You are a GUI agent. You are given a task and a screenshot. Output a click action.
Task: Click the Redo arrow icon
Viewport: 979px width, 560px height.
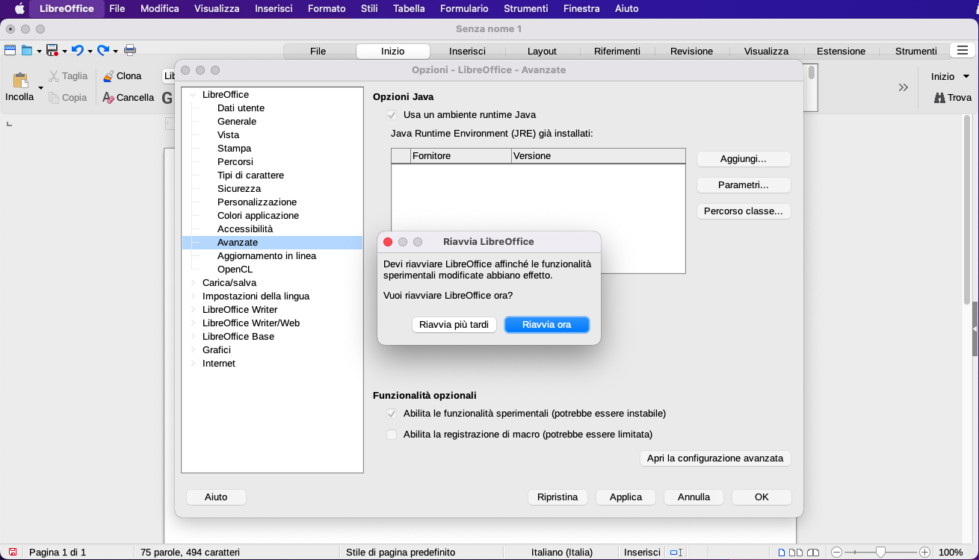pyautogui.click(x=103, y=50)
